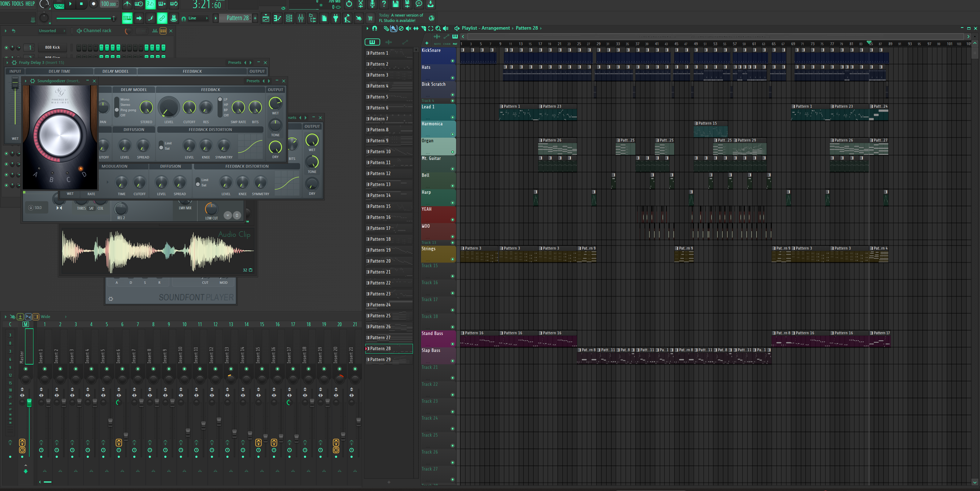
Task: Select the Ping pong delay model option
Action: coord(128,110)
